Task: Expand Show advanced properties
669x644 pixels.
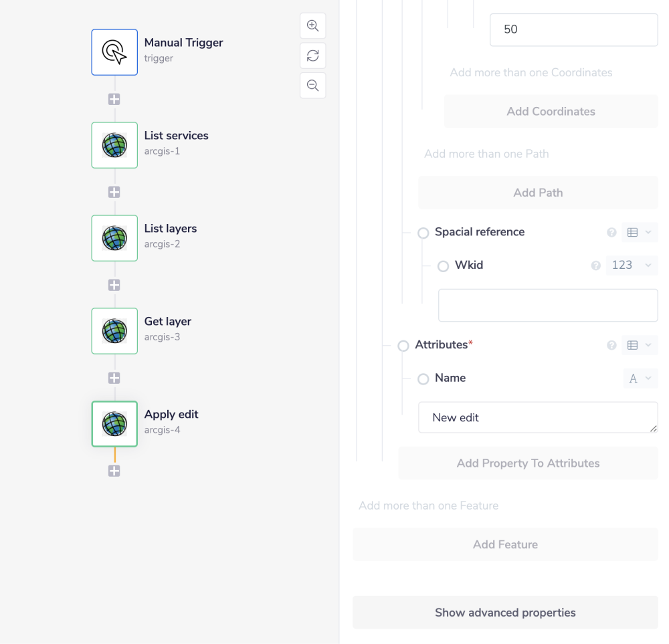Action: [505, 613]
